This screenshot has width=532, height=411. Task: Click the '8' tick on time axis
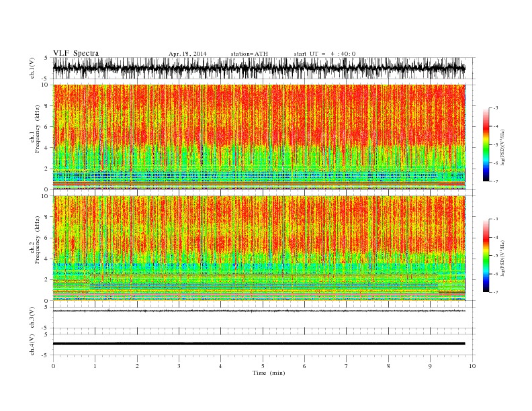point(388,366)
